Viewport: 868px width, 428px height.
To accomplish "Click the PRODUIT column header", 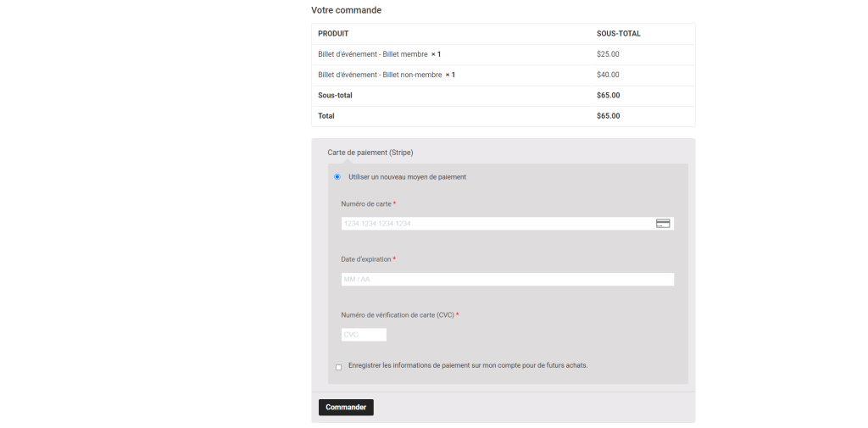I will [333, 34].
